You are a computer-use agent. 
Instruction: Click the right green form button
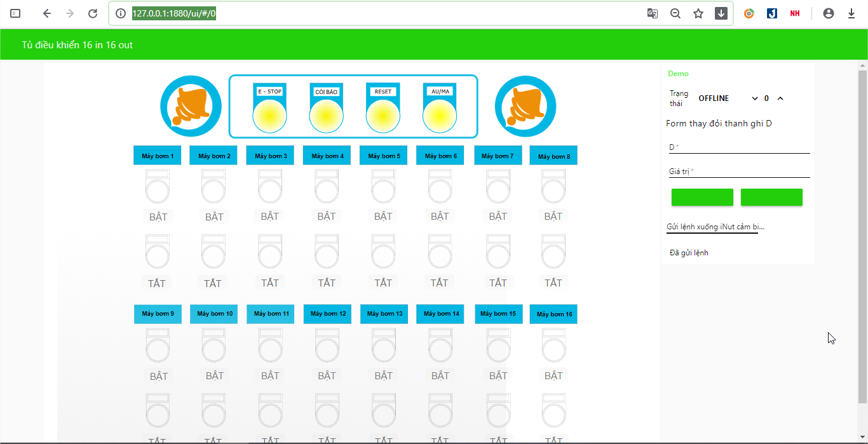pos(771,197)
